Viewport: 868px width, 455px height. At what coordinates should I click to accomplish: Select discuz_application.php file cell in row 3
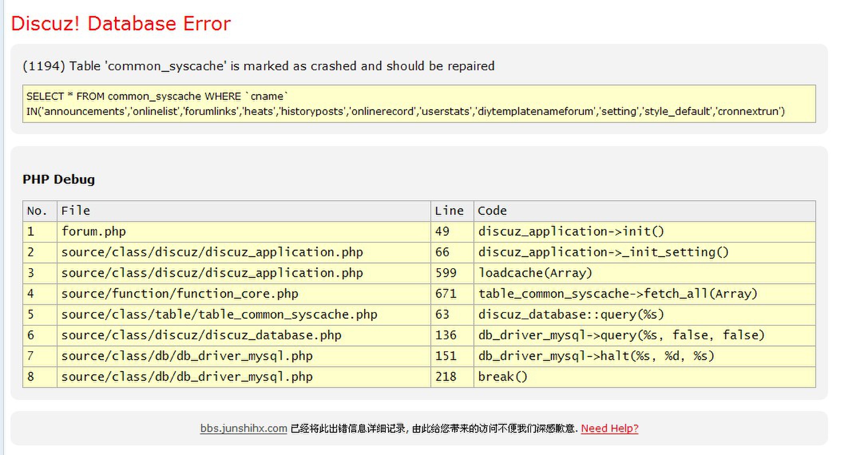click(x=244, y=273)
